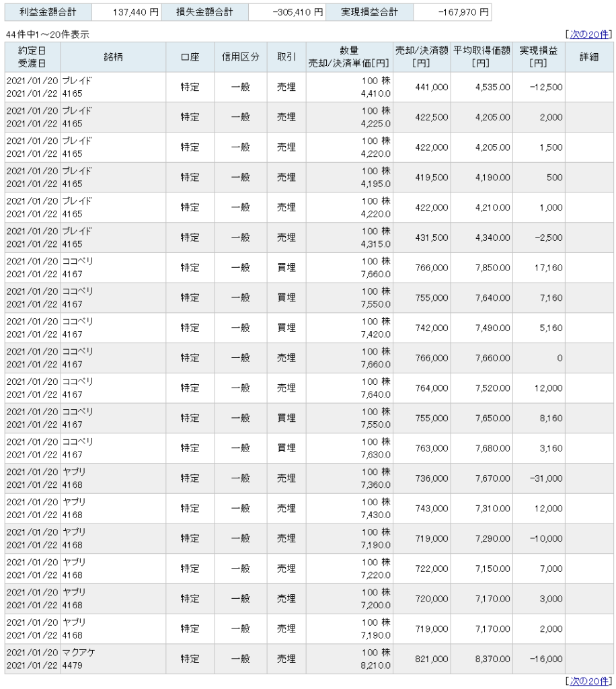This screenshot has width=616, height=689.
Task: Select the 7,520.00 average cost cell
Action: click(x=482, y=388)
